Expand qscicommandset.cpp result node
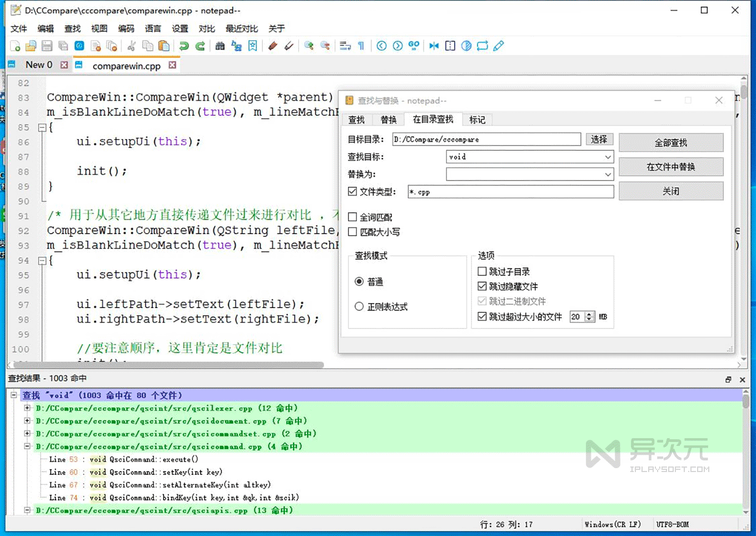756x536 pixels. coord(27,434)
